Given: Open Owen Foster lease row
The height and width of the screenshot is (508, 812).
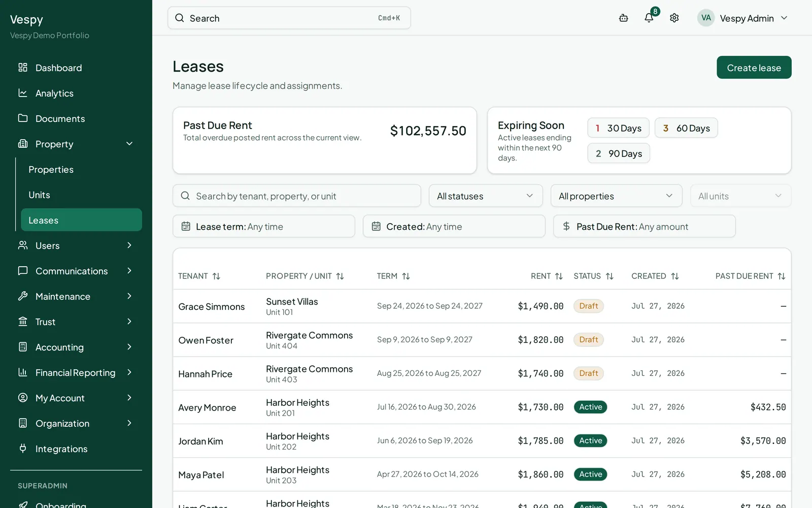Looking at the screenshot, I should click(x=482, y=340).
